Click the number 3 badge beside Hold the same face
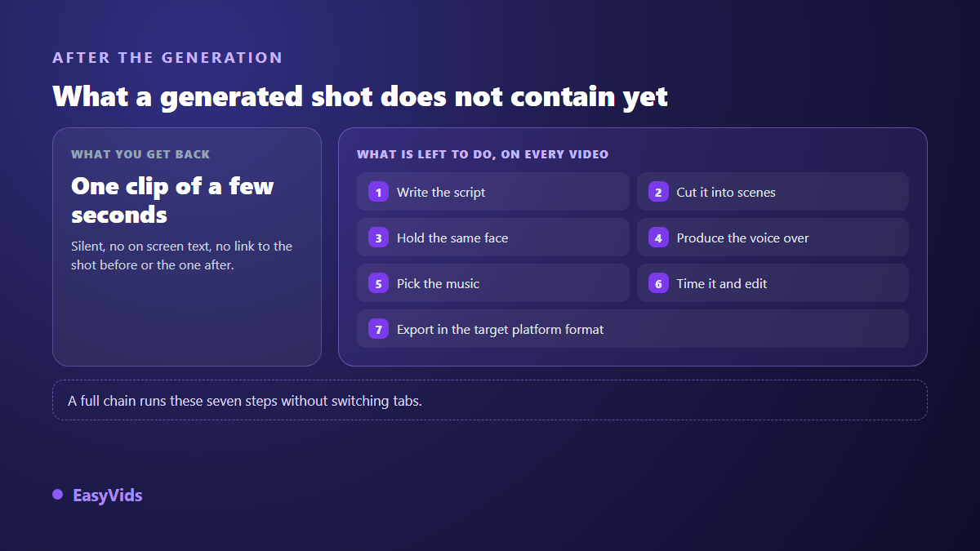This screenshot has width=980, height=551. point(378,238)
